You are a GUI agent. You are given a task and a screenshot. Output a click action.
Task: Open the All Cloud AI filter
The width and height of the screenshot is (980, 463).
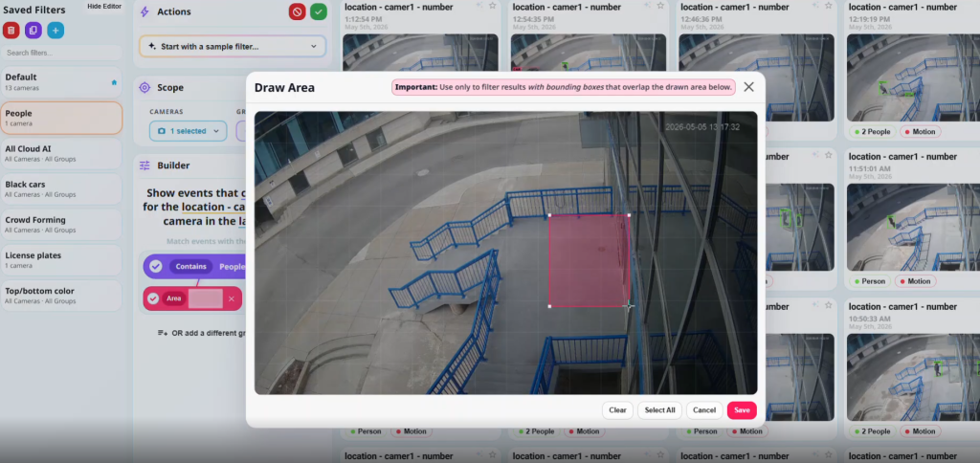[61, 153]
